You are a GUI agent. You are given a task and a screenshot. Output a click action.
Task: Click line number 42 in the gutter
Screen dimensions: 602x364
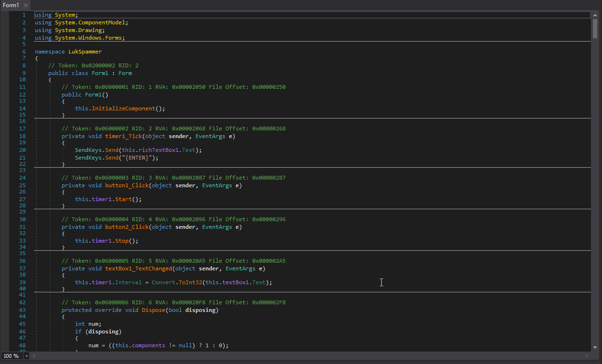tap(22, 302)
